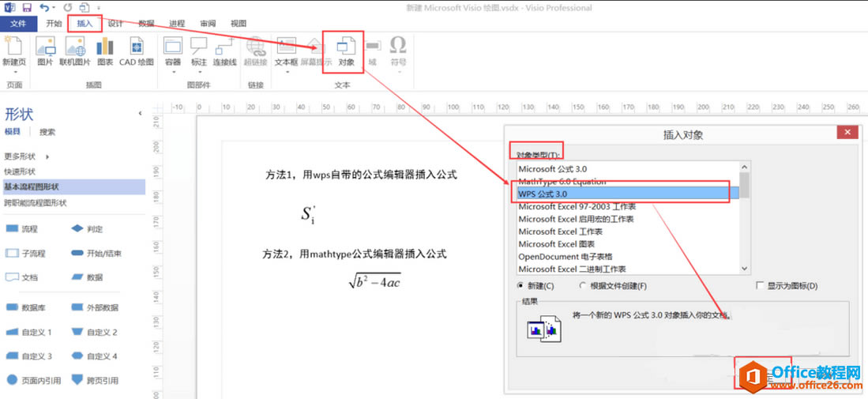This screenshot has width=868, height=399.
Task: Open the undo history dropdown arrow
Action: [54, 9]
